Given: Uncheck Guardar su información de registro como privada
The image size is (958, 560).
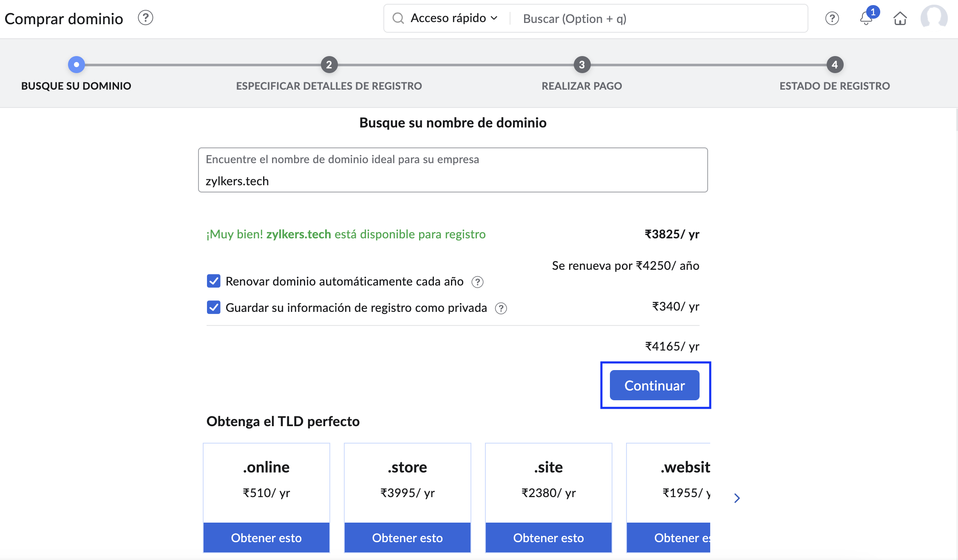Looking at the screenshot, I should pos(213,308).
